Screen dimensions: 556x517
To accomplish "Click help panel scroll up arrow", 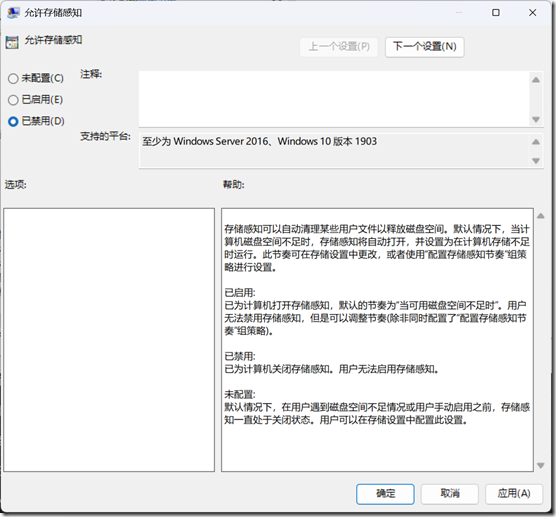I will coord(540,216).
